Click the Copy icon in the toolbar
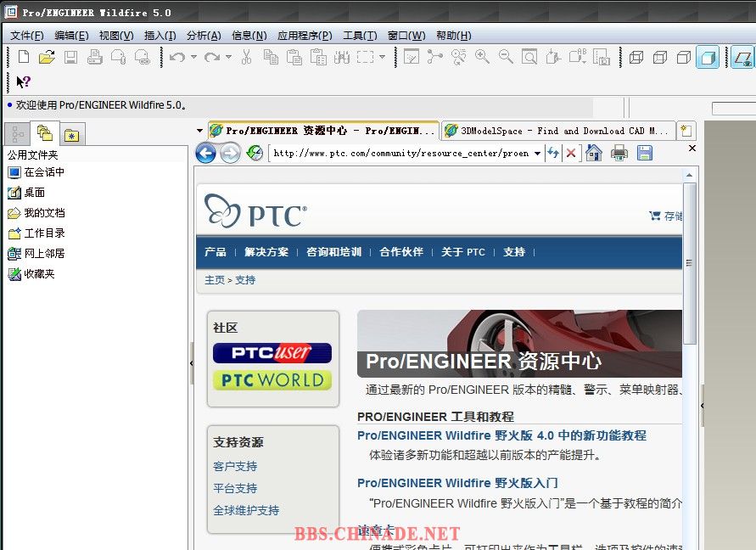Viewport: 756px width, 550px height. (271, 57)
